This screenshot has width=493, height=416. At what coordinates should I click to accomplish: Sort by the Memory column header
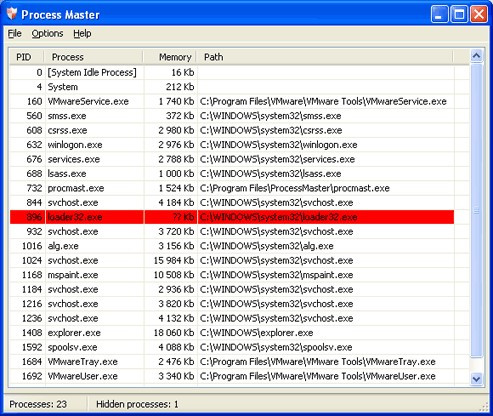click(x=170, y=57)
